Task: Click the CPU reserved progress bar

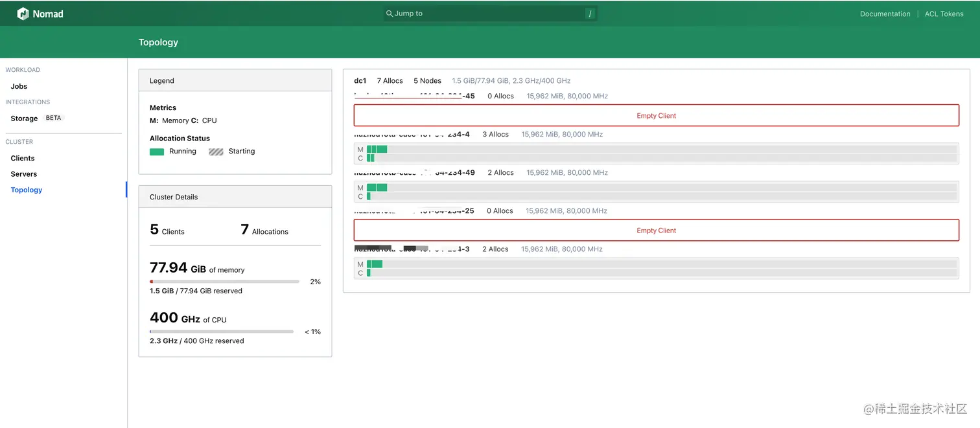Action: point(222,332)
